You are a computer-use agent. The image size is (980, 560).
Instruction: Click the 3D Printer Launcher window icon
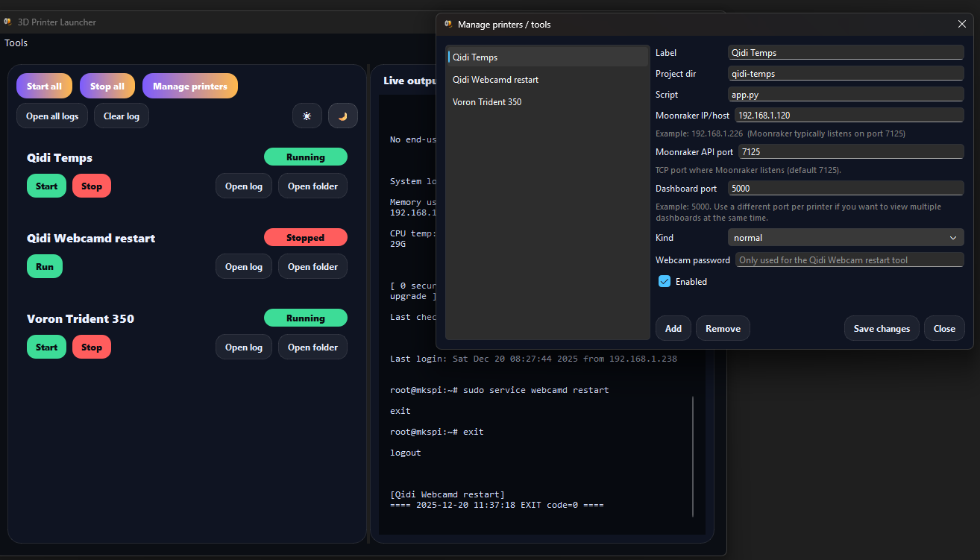(8, 22)
